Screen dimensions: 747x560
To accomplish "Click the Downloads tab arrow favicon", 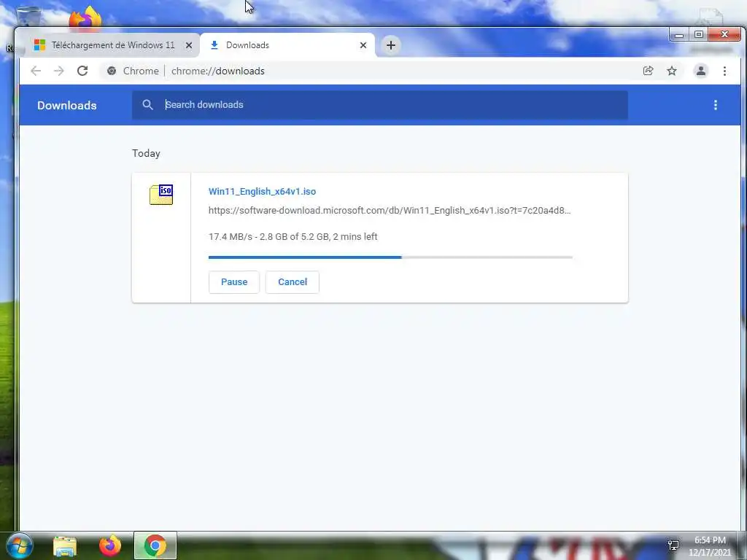I will [214, 45].
